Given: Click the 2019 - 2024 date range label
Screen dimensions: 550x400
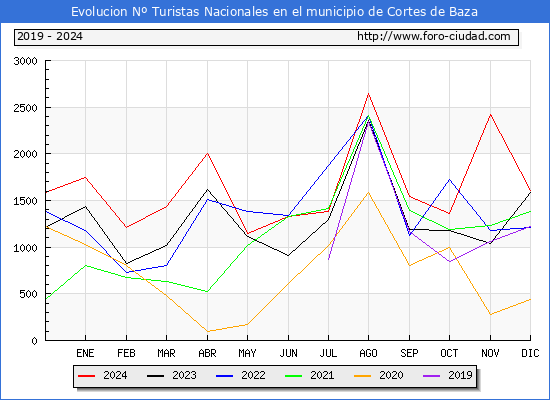Looking at the screenshot, I should click(50, 36).
